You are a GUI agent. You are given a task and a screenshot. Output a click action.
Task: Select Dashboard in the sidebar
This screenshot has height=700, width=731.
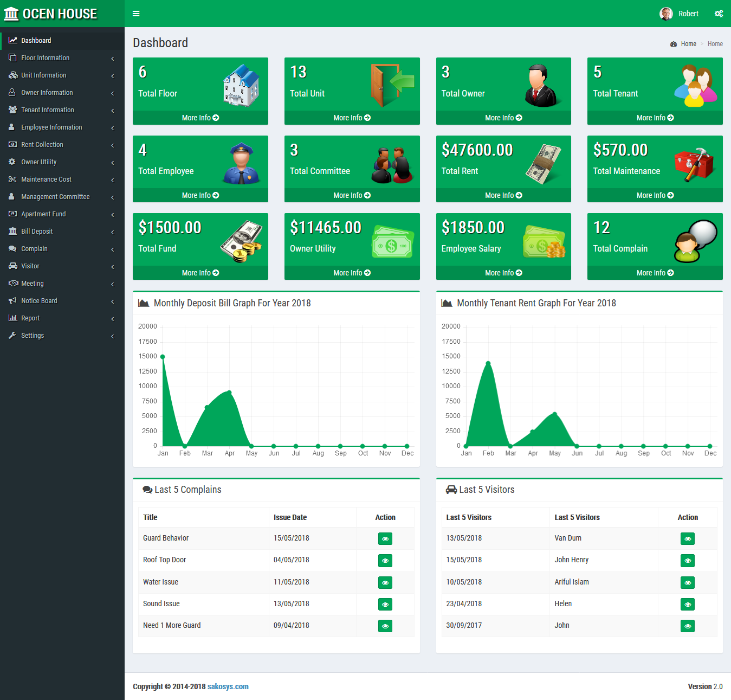36,41
